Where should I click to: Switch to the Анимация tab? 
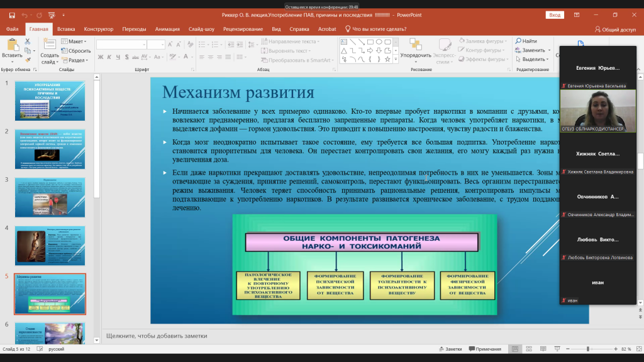167,29
